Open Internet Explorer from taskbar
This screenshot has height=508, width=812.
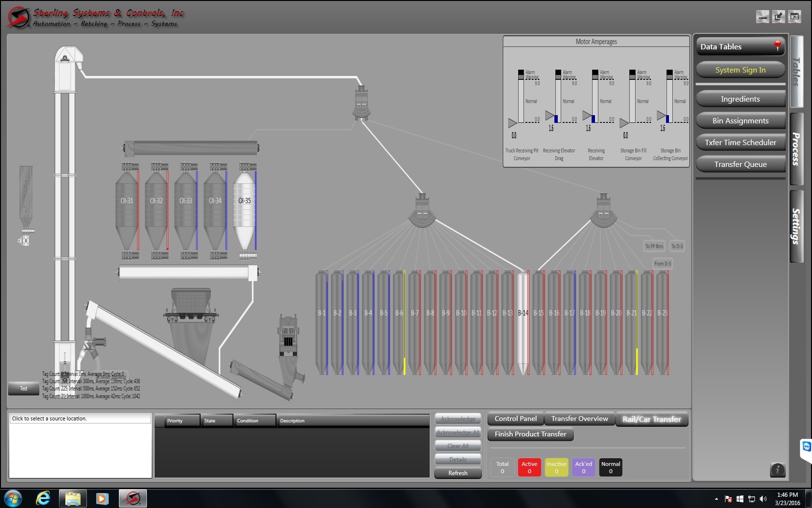(43, 498)
